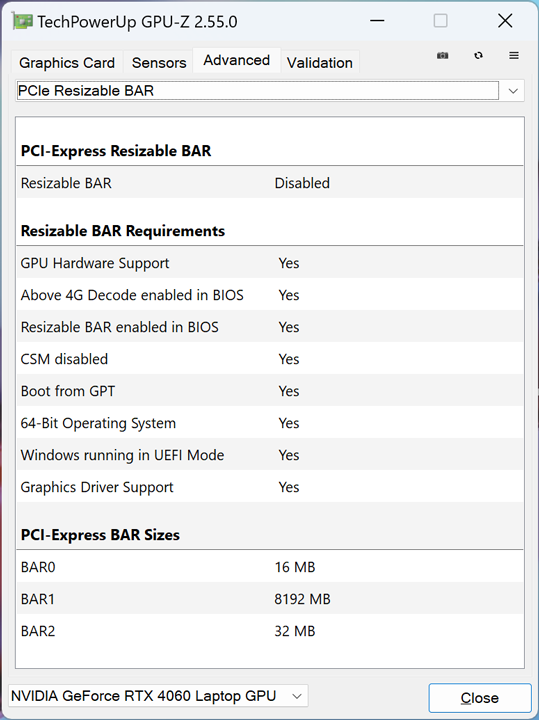
Task: Close the window with the X button
Action: pyautogui.click(x=505, y=21)
